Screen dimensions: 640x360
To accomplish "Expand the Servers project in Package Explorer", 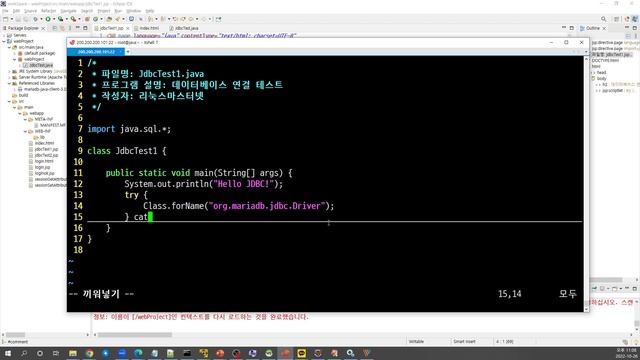I will (x=4, y=36).
